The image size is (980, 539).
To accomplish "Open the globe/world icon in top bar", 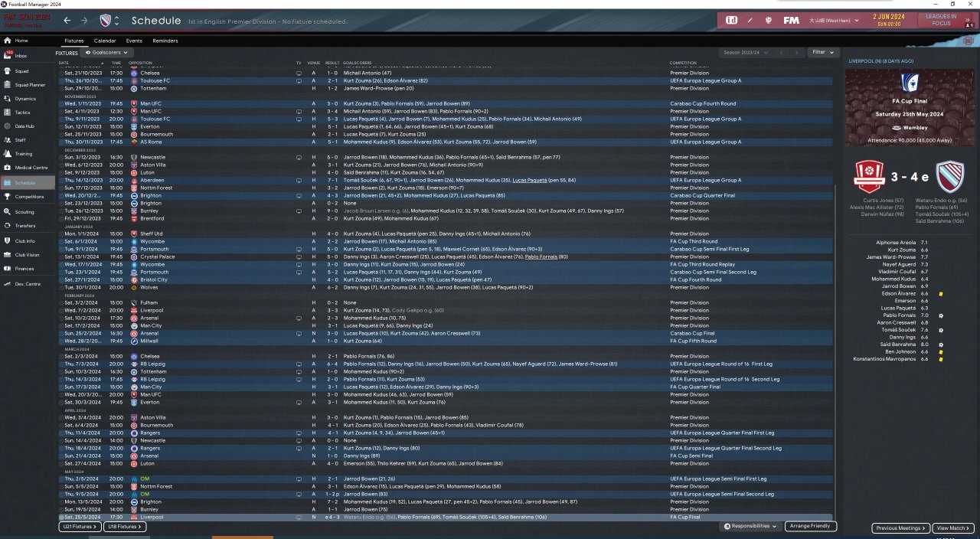I will pyautogui.click(x=768, y=20).
